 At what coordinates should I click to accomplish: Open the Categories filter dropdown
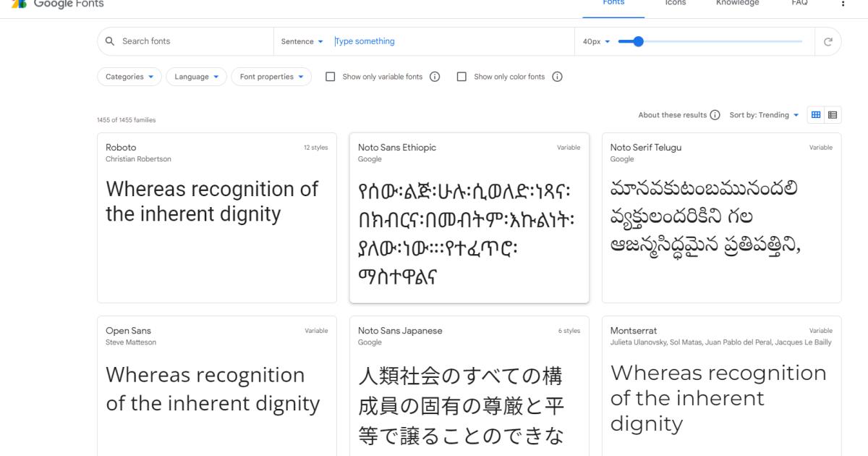click(x=129, y=77)
